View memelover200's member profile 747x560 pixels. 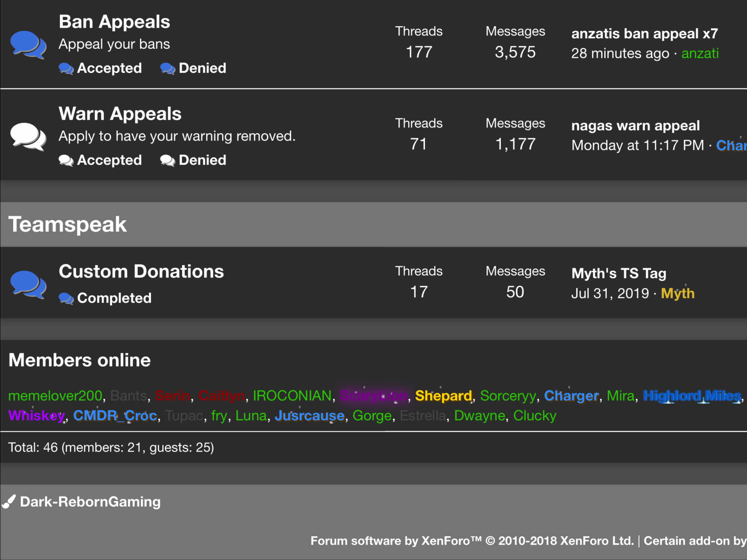coord(55,396)
